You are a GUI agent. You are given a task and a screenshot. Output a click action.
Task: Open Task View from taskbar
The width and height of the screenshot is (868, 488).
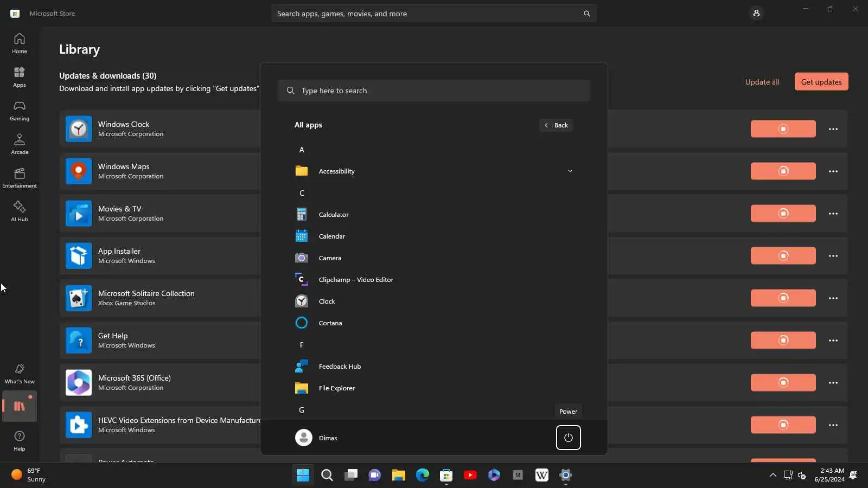pos(351,476)
